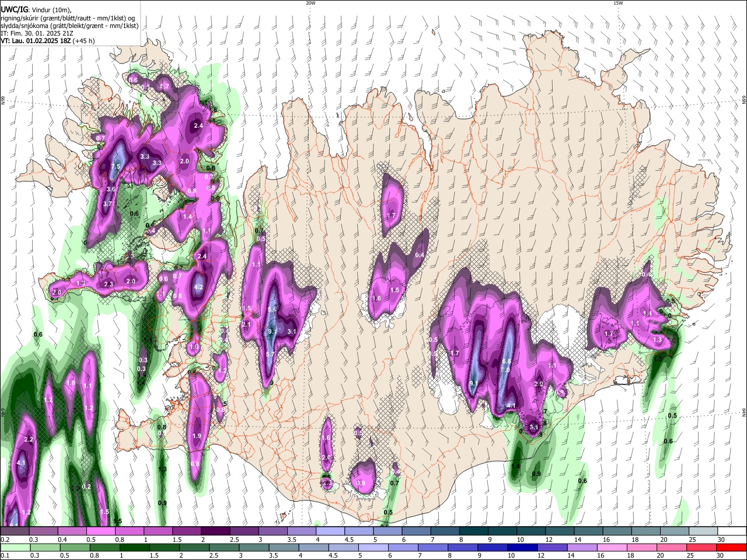The width and height of the screenshot is (747, 560).
Task: Pick the bright red swatch in rain legend
Action: (731, 547)
